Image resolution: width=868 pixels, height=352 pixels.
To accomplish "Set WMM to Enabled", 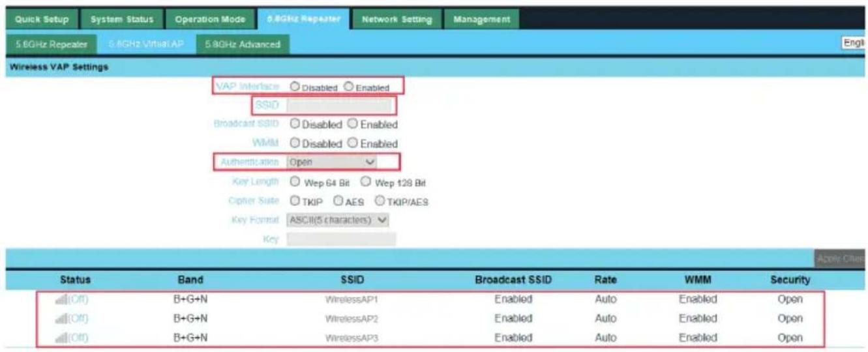I will click(353, 143).
